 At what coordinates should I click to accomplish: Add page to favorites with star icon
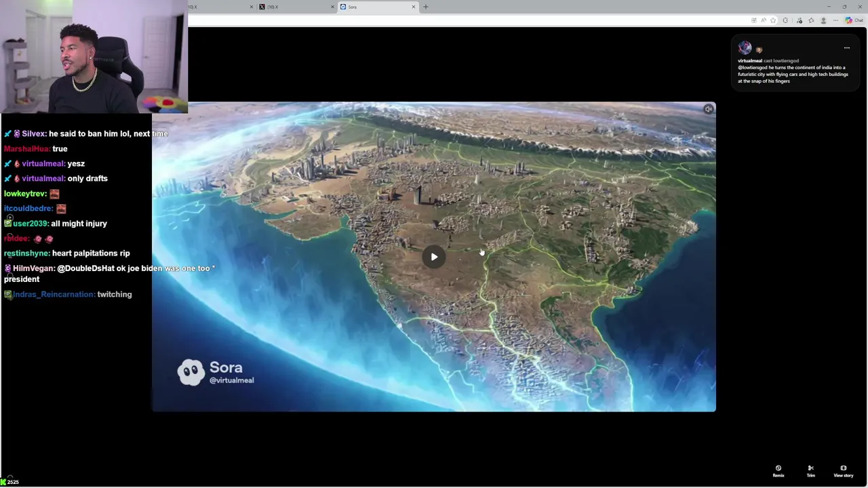773,20
